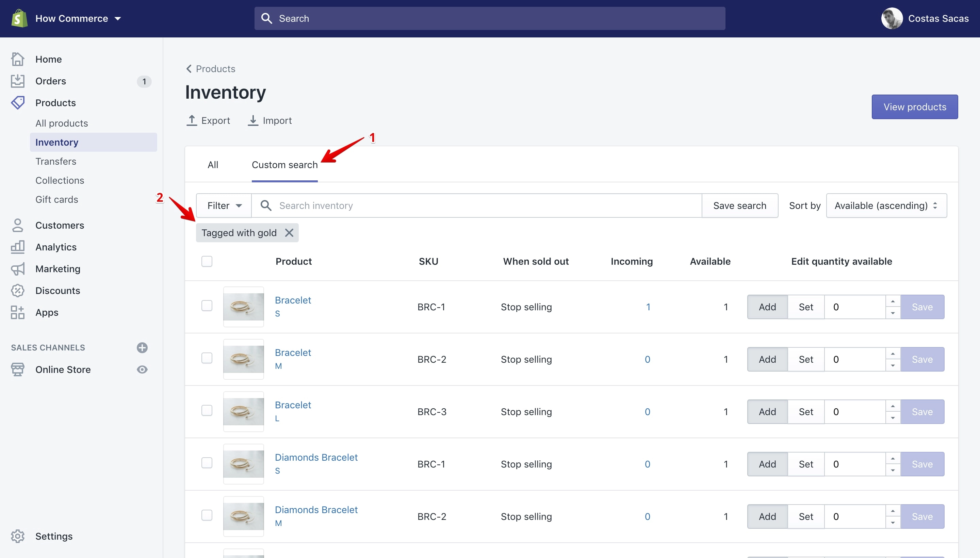This screenshot has width=980, height=558.
Task: Open Bracelet S product thumbnail
Action: 244,307
